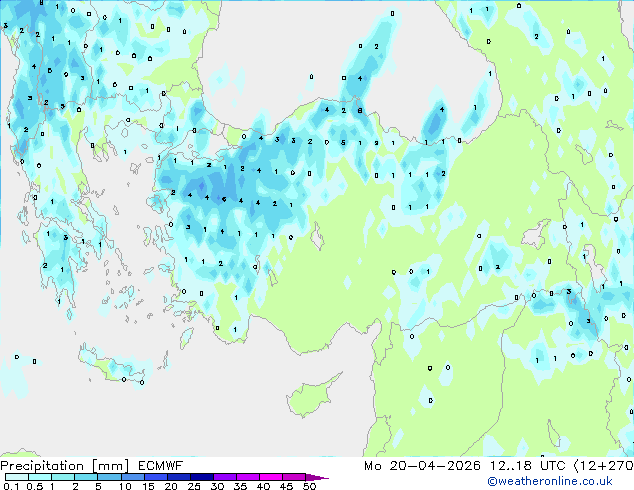This screenshot has width=634, height=490.
Task: Select the 0.1–0.5 mm legend swatch
Action: [x=17, y=477]
